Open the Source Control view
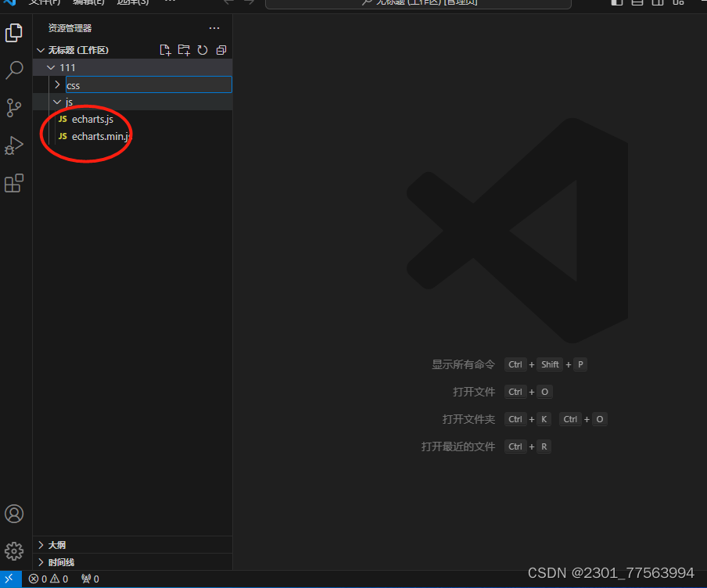 [x=14, y=108]
